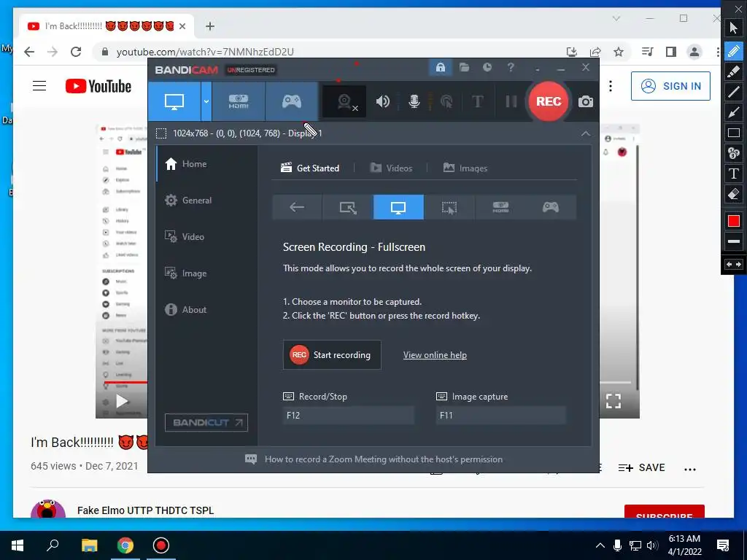Open Video settings in Bandicam sidebar

coord(206,237)
